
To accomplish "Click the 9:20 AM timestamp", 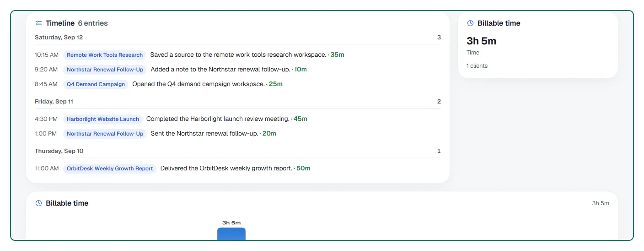I will (x=46, y=70).
